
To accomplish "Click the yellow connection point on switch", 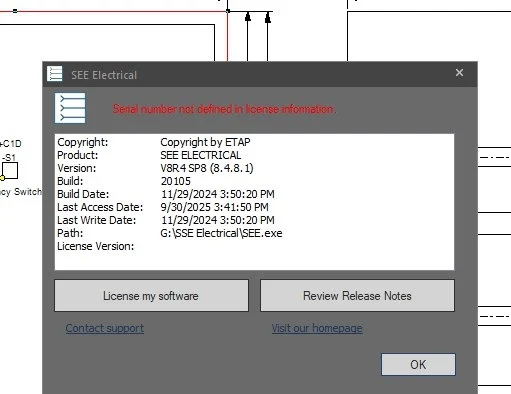I will point(2,178).
